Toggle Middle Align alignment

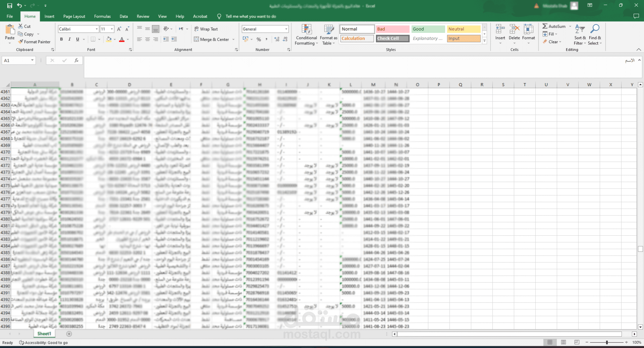(x=148, y=29)
